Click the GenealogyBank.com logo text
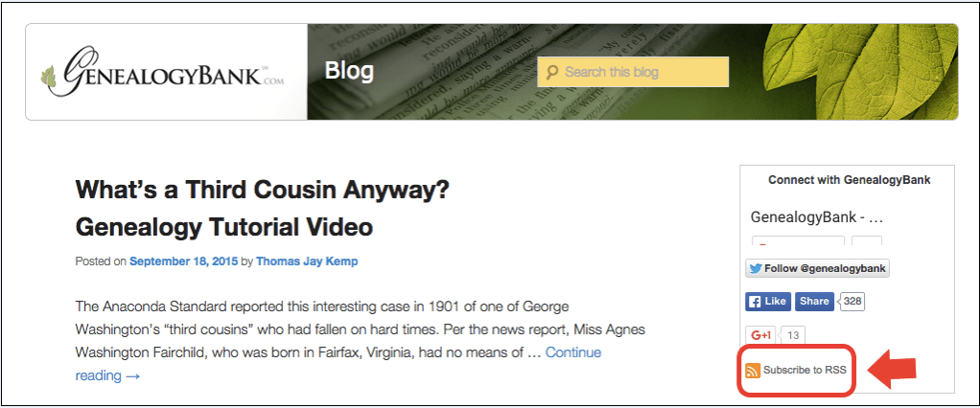 [x=174, y=73]
